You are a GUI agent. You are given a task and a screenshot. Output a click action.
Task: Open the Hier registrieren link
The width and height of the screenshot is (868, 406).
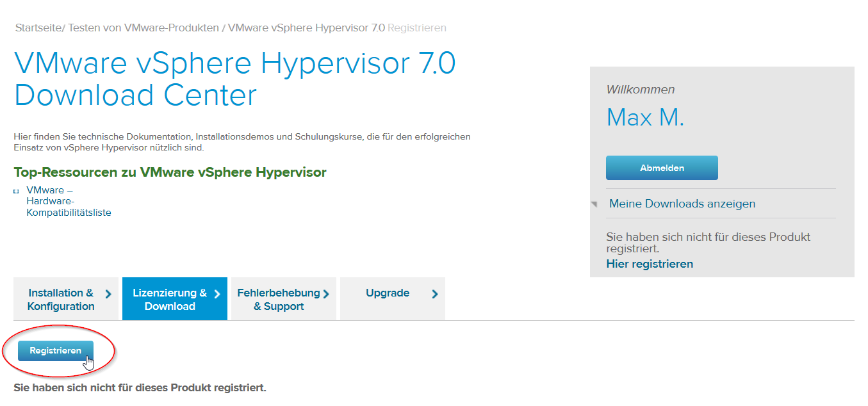point(649,263)
